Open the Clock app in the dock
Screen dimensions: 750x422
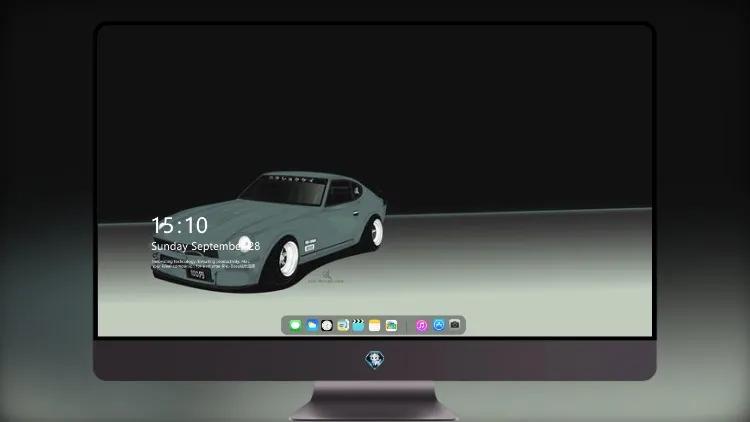[x=327, y=325]
